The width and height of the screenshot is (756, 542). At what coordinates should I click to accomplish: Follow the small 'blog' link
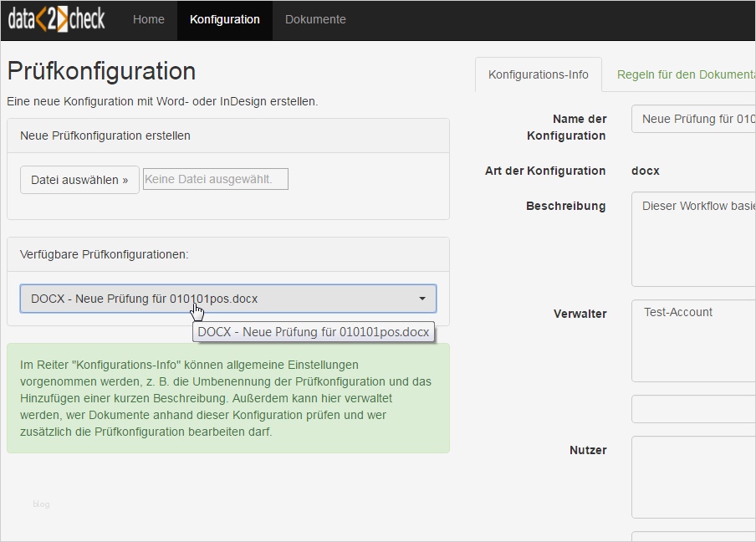(x=41, y=504)
